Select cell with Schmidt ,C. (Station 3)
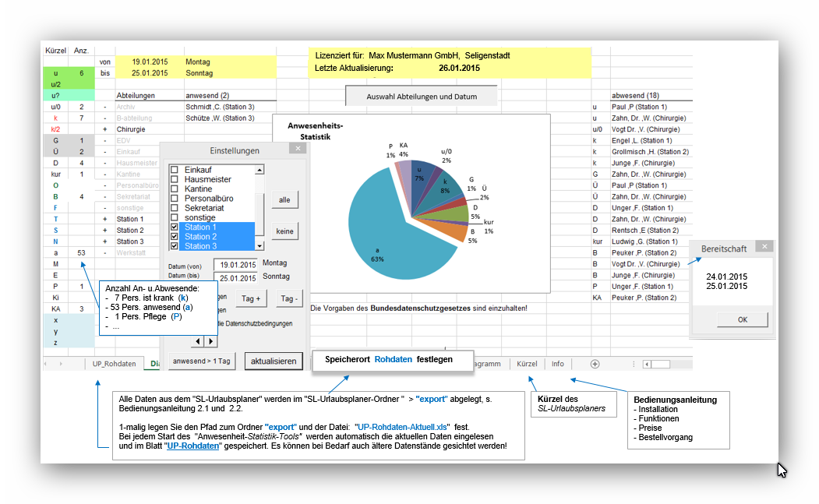Viewport: 819px width, 504px height. tap(230, 107)
